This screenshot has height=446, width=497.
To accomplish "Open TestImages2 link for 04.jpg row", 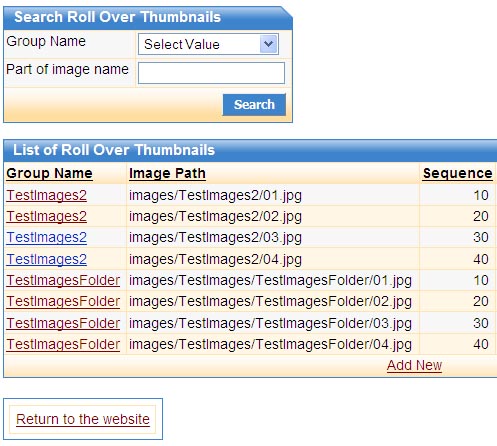I will coord(47,259).
